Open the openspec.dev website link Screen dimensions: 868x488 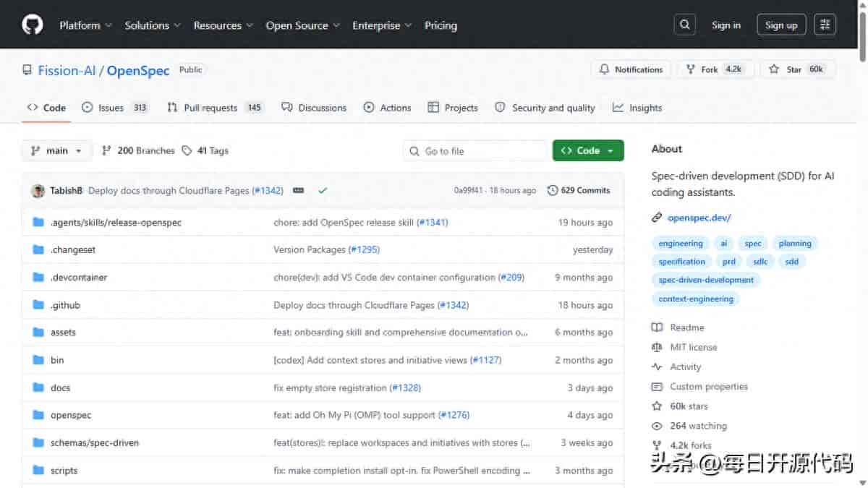click(x=699, y=217)
